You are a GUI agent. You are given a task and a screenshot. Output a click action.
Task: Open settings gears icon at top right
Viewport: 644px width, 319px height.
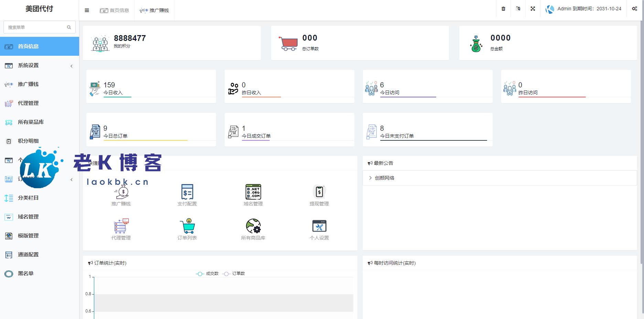634,9
